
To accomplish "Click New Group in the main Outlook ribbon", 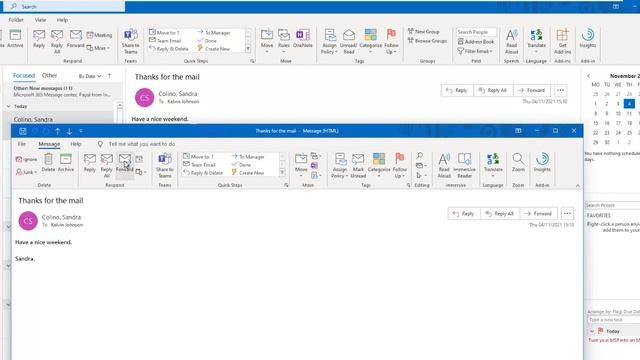I will pyautogui.click(x=423, y=31).
